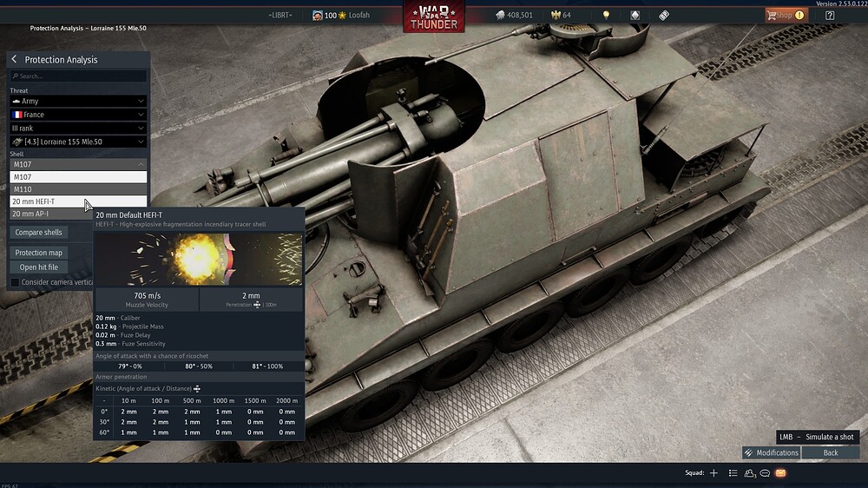Click the Silver Lions currency icon
The height and width of the screenshot is (488, 868).
500,16
